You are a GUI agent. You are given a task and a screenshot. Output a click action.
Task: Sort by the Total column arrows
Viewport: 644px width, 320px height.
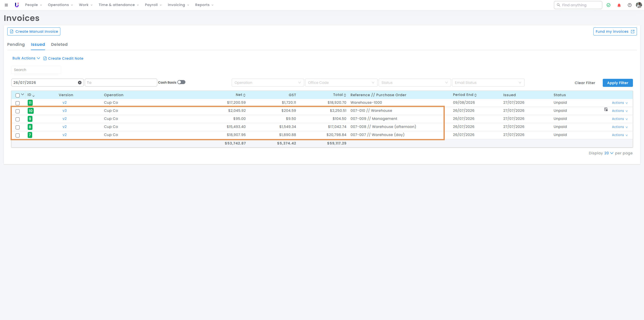click(345, 95)
